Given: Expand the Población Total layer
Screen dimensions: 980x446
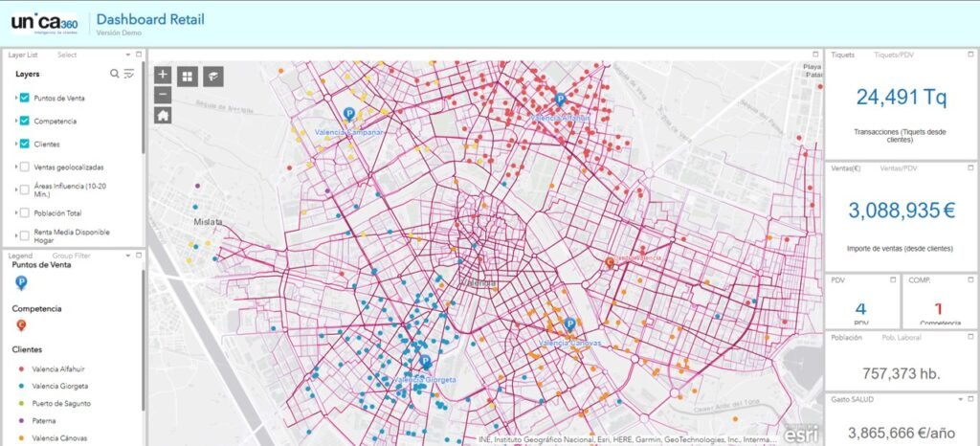Looking at the screenshot, I should (15, 213).
